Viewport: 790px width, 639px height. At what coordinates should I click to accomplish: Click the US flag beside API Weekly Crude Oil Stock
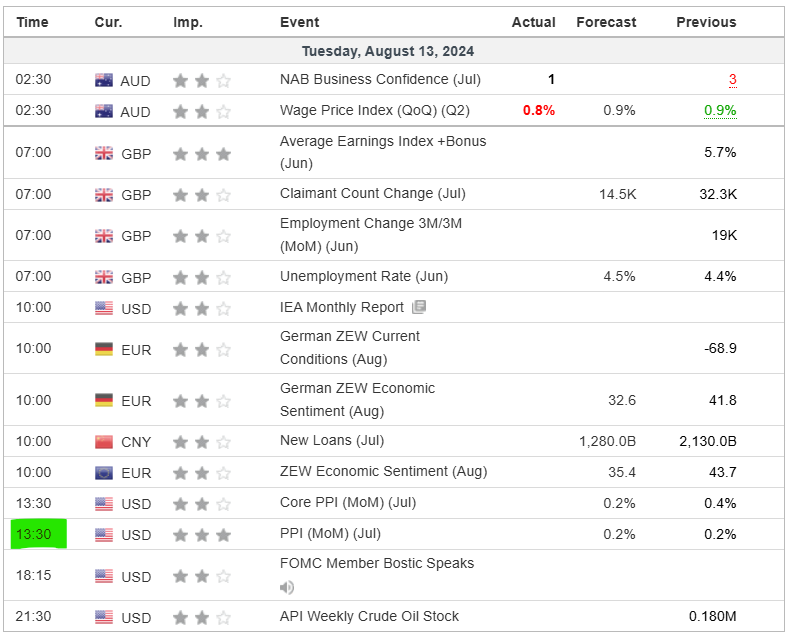pos(104,617)
